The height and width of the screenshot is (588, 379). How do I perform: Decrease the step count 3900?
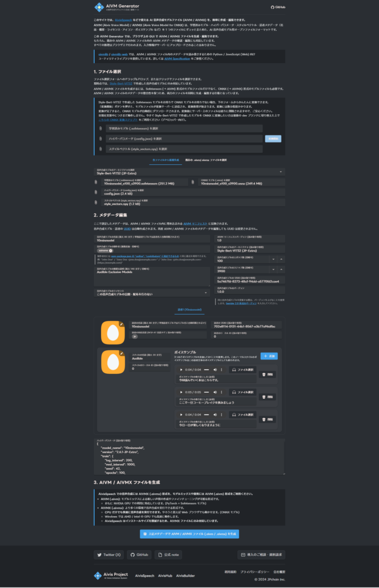click(273, 270)
